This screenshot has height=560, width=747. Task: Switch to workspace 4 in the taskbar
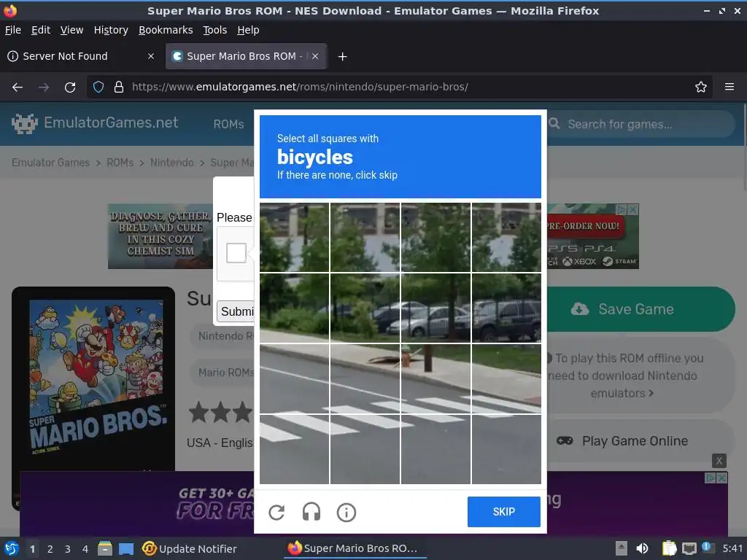[85, 549]
